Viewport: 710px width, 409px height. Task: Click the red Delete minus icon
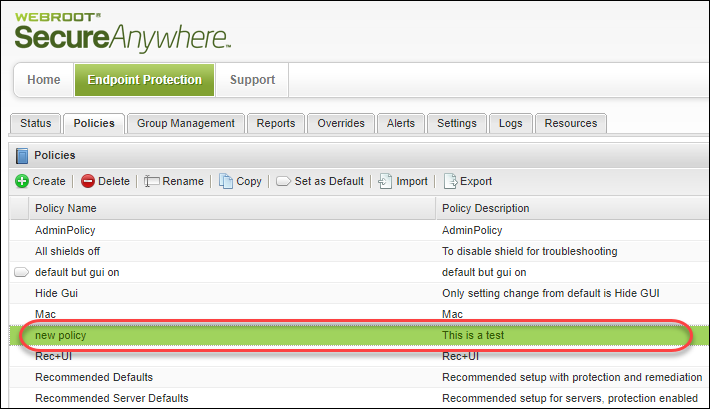88,181
